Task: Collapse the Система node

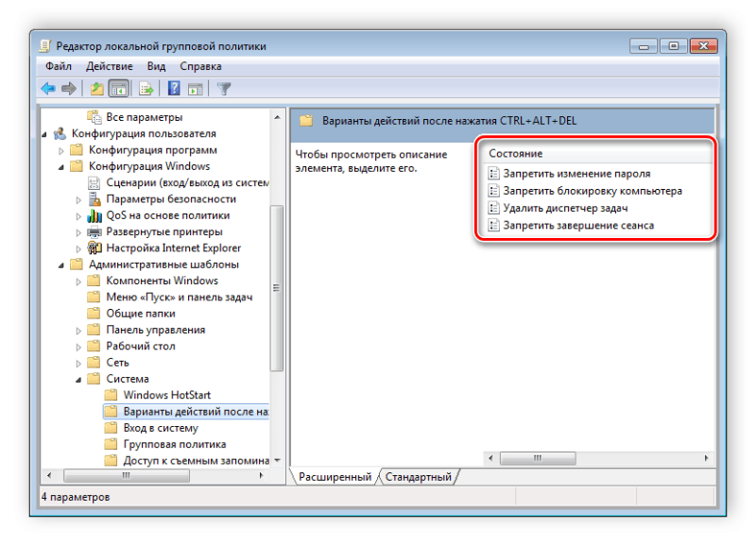Action: (78, 380)
